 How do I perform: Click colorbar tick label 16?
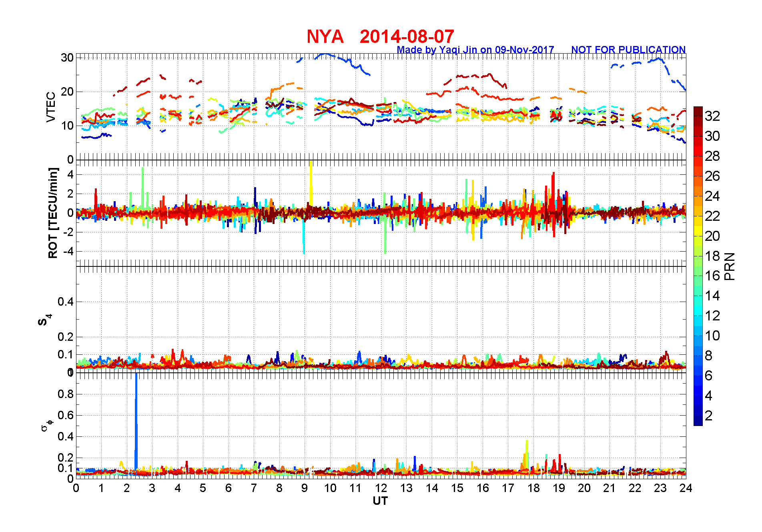coord(712,276)
